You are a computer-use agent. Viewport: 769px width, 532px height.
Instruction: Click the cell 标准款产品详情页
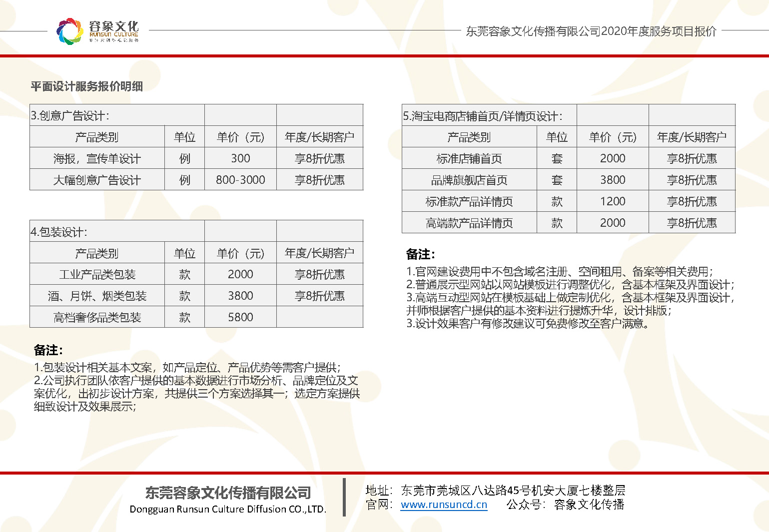pyautogui.click(x=469, y=202)
